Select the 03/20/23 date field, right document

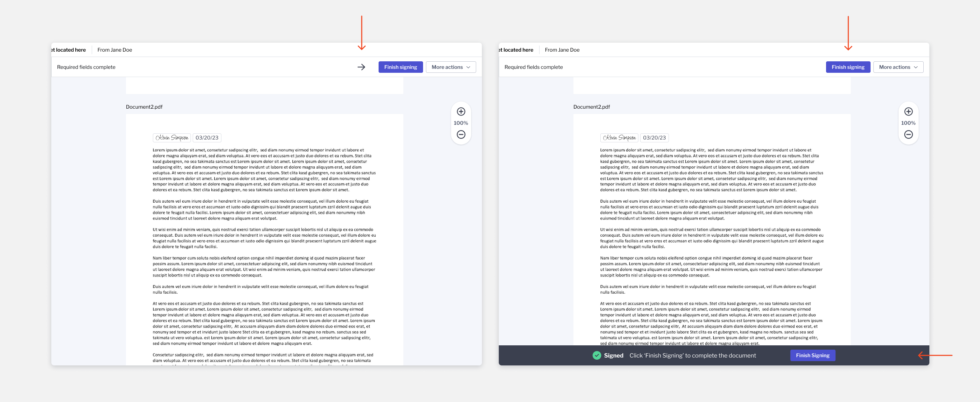click(x=654, y=138)
